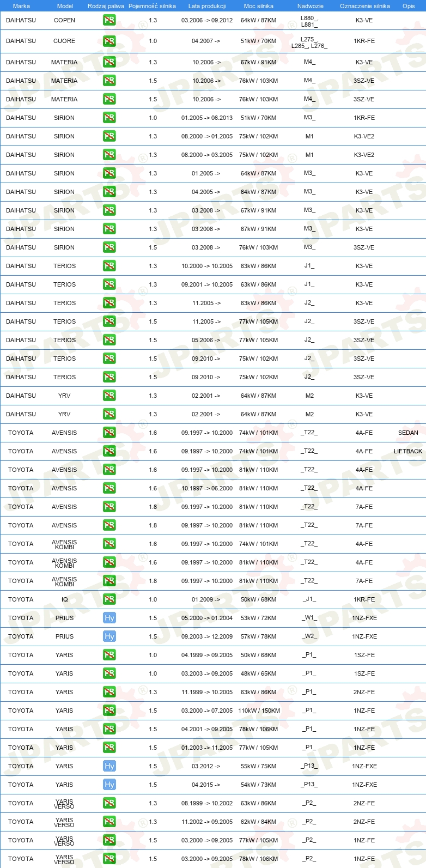426x868 pixels.
Task: Click body code L275_, L285_, L276_
Action: tap(309, 43)
